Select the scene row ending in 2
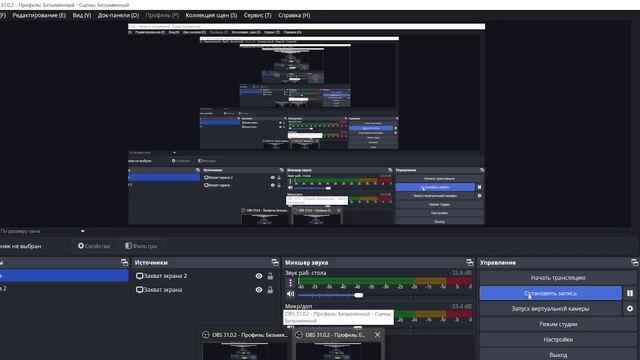 click(64, 289)
